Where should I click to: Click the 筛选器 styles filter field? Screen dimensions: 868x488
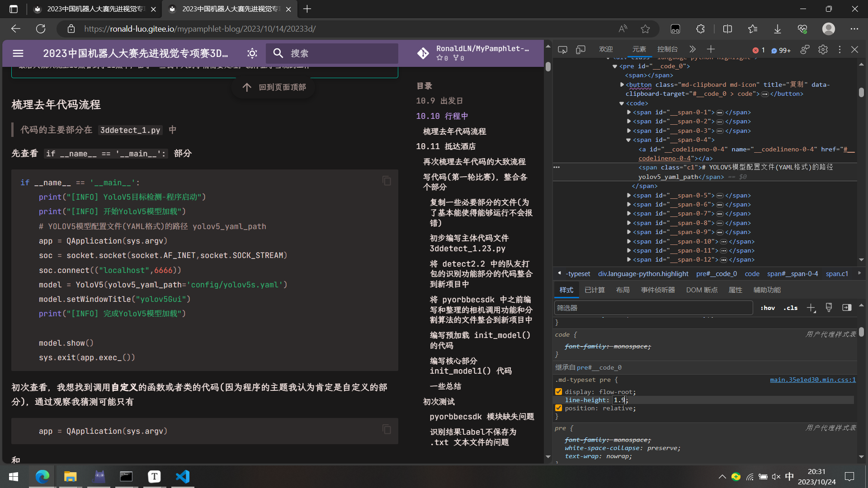tap(653, 308)
